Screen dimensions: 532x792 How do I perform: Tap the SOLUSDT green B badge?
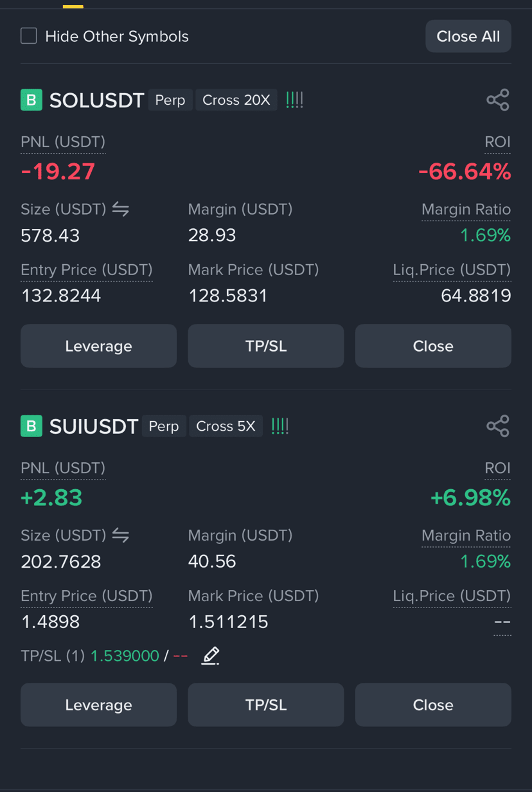point(31,100)
